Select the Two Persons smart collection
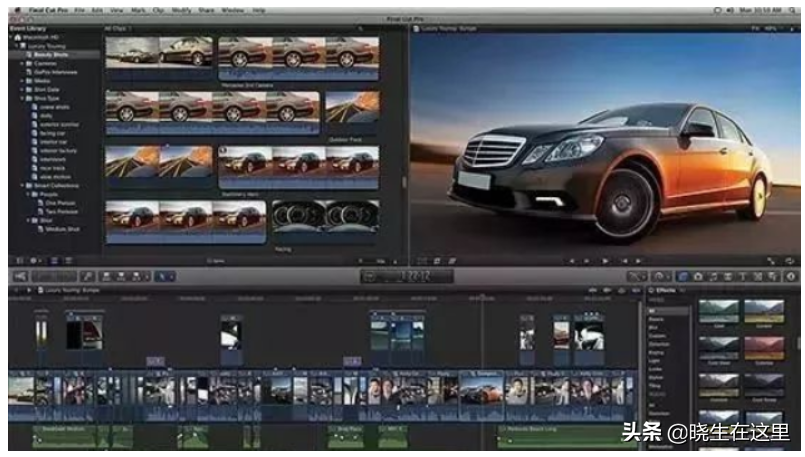The width and height of the screenshot is (805, 457). coord(57,209)
